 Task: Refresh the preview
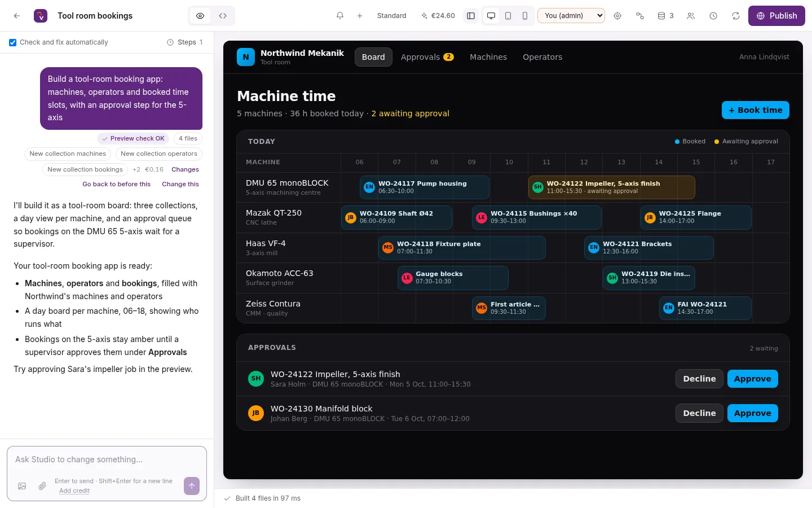[x=736, y=16]
